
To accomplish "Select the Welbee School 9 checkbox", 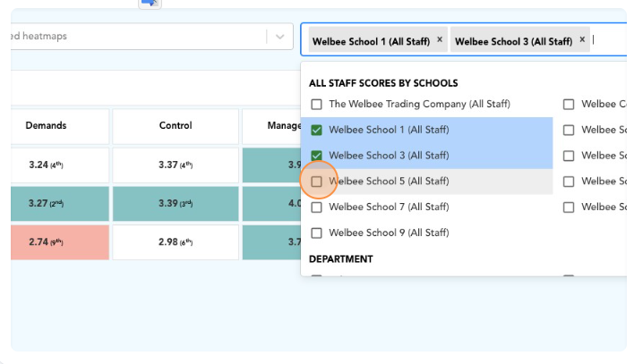I will [317, 233].
